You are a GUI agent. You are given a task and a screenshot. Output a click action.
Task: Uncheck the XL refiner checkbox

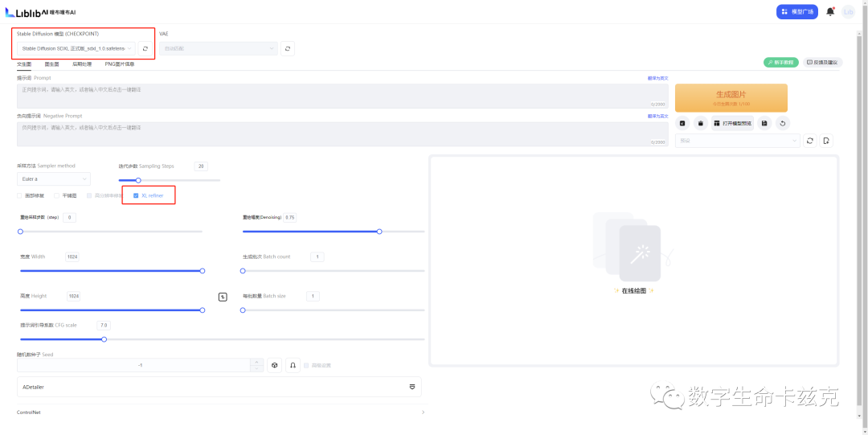click(136, 195)
